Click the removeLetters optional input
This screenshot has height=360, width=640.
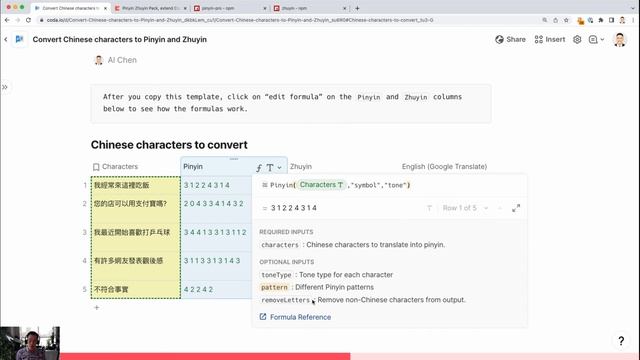tap(285, 300)
